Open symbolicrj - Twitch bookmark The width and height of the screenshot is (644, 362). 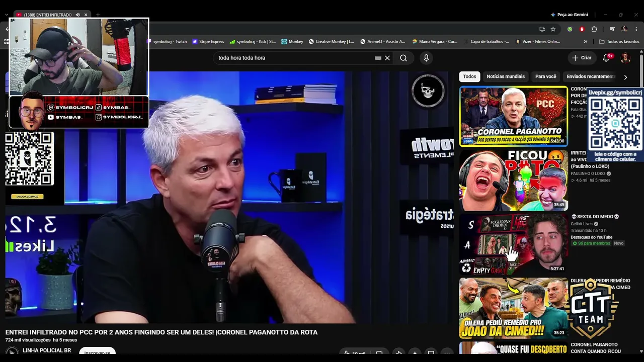tap(167, 42)
